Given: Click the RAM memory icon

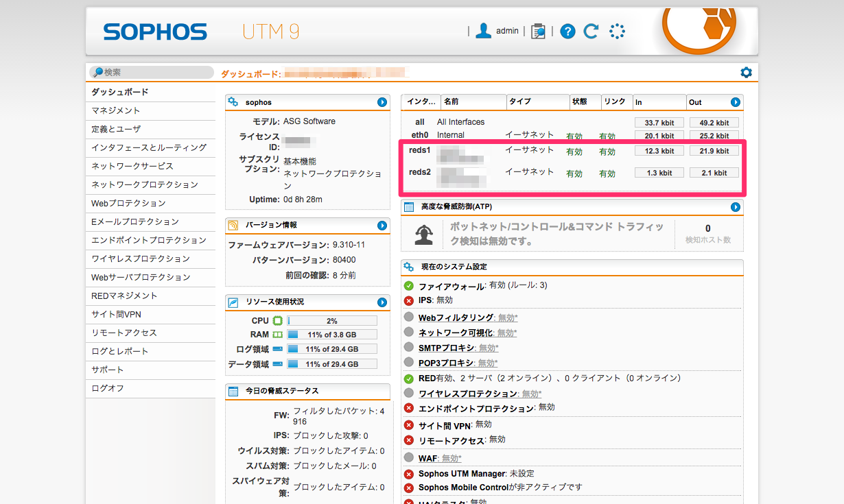Looking at the screenshot, I should pos(278,335).
